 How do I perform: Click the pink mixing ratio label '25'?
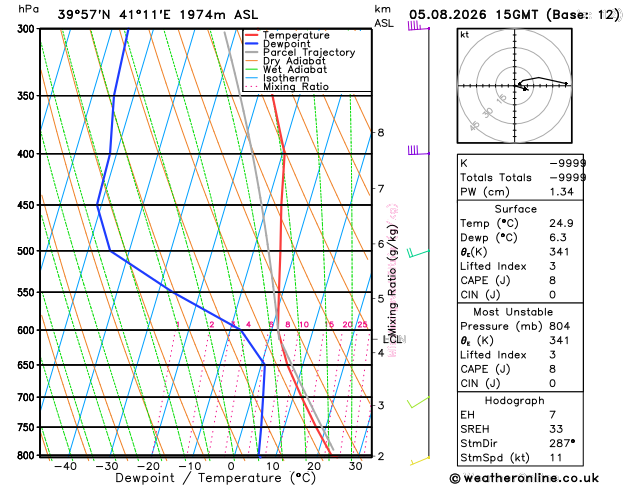pyautogui.click(x=362, y=324)
